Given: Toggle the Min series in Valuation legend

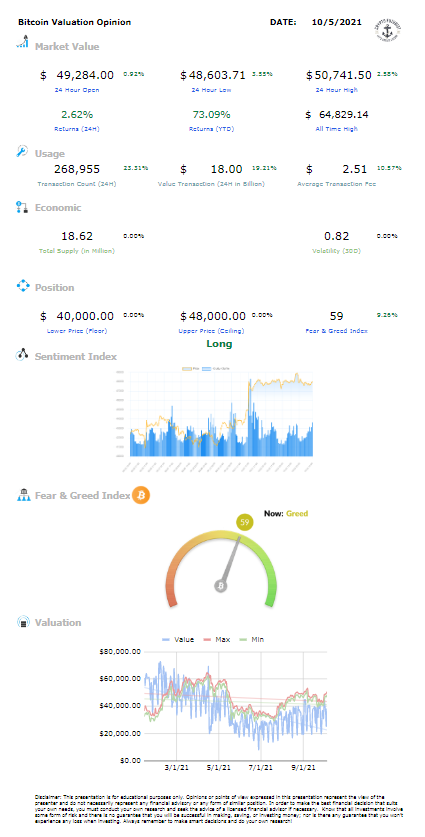Looking at the screenshot, I should point(253,639).
